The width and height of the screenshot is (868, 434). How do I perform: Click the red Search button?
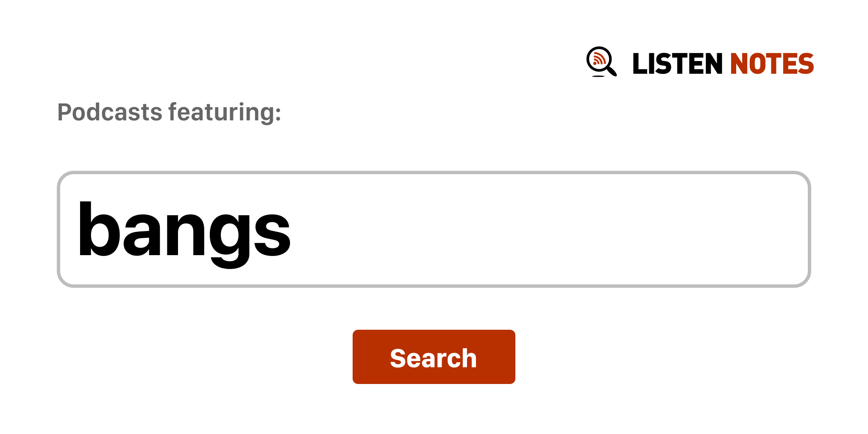coord(434,357)
